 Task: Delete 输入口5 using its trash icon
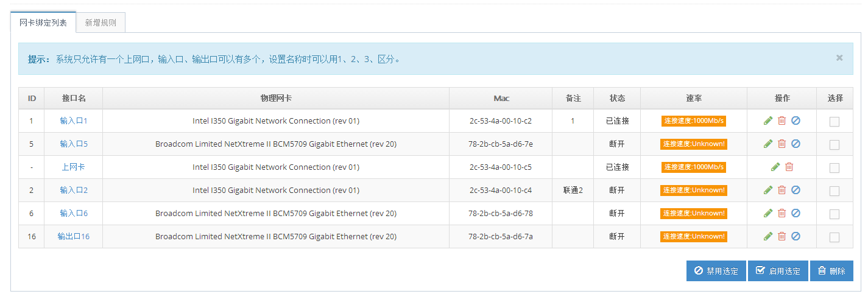click(x=782, y=144)
